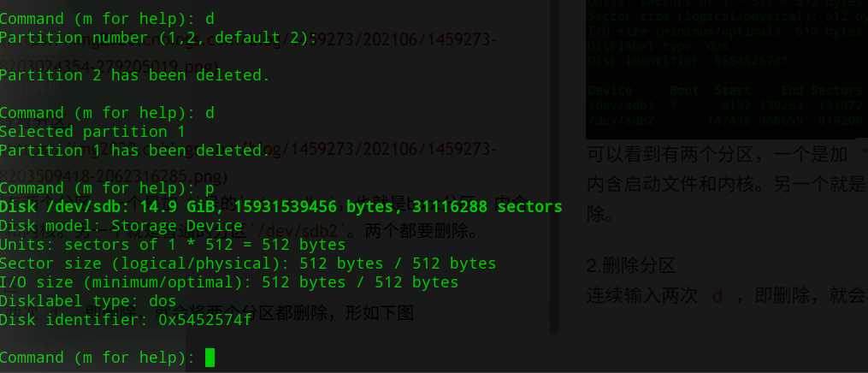Click the "Disk model: Storage Device" line
868x373 pixels.
pos(121,226)
